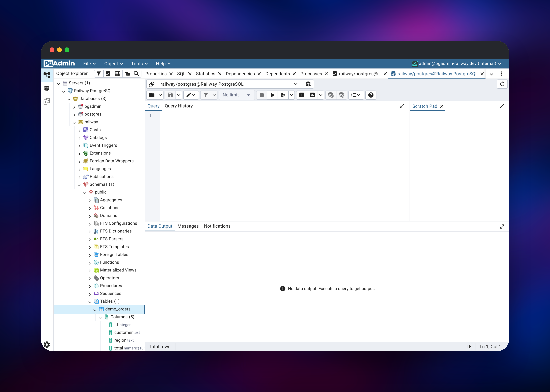
Task: Expand the Functions node
Action: coord(90,263)
